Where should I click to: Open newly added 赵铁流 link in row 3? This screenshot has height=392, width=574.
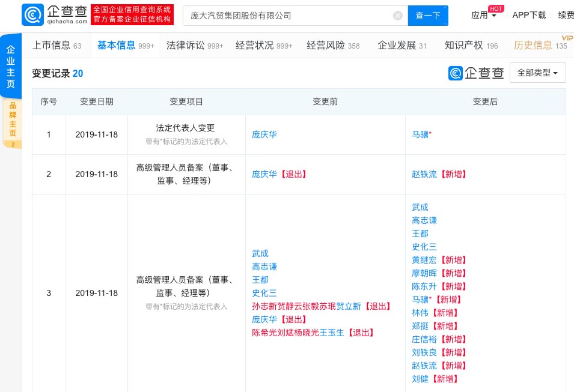pos(424,366)
